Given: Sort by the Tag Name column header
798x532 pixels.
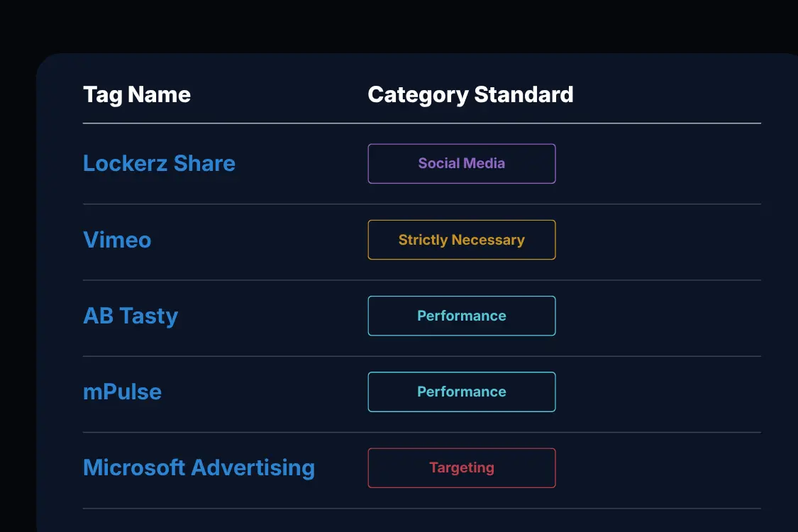Looking at the screenshot, I should (137, 94).
